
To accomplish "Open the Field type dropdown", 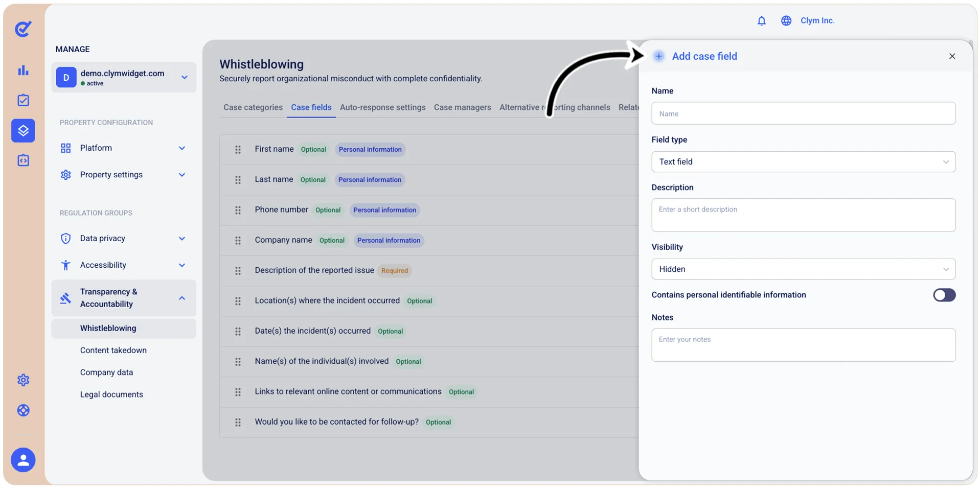I will coord(803,161).
